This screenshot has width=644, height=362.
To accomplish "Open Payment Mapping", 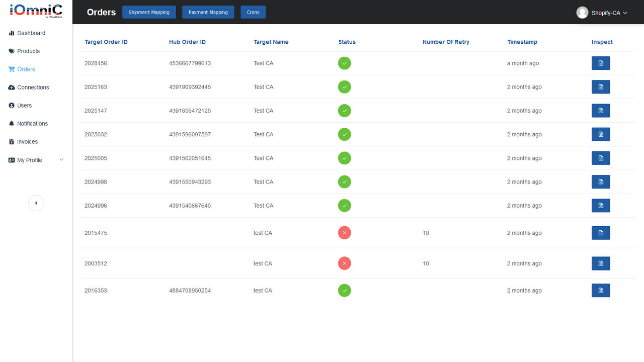I will (x=208, y=12).
